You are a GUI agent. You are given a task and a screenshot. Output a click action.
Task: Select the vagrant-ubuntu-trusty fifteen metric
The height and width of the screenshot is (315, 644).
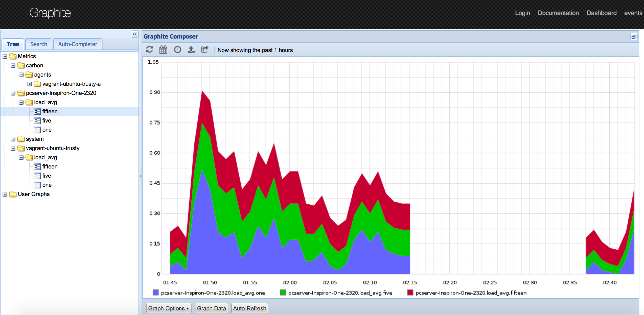[50, 167]
